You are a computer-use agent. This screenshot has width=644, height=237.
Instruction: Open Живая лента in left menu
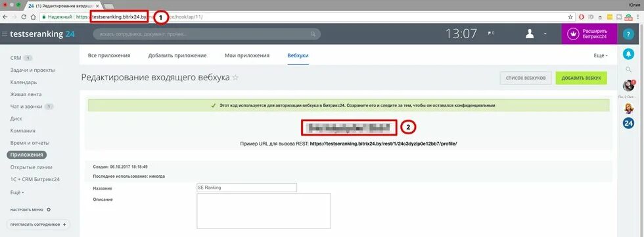pyautogui.click(x=26, y=94)
